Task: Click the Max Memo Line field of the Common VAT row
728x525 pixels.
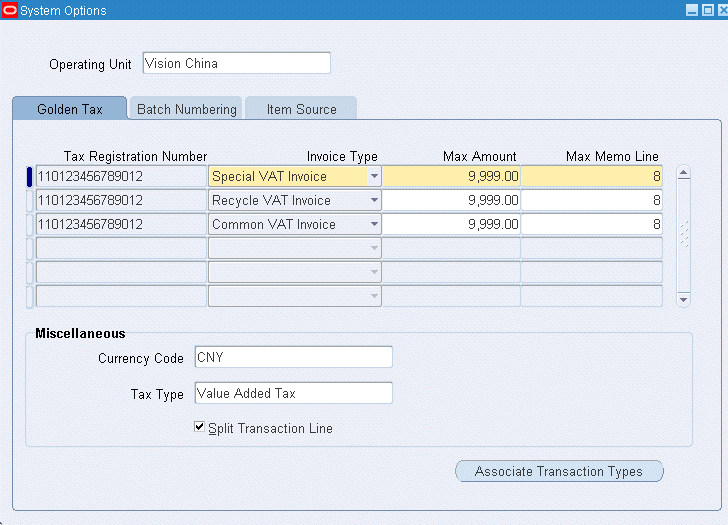Action: (x=592, y=224)
